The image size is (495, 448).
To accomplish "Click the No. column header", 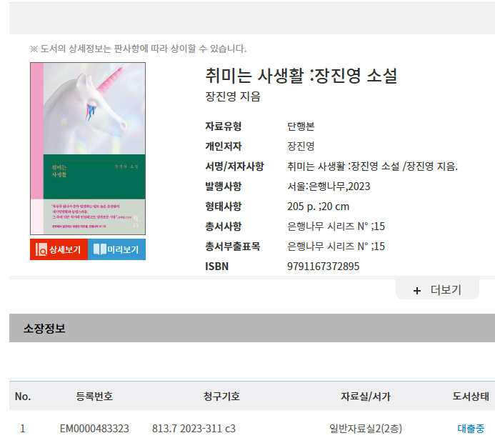I will click(x=23, y=397).
